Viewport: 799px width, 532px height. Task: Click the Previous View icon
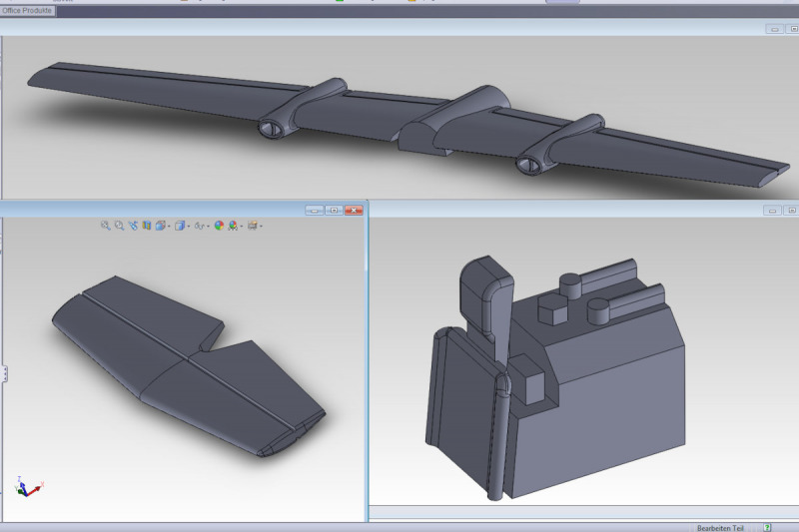coord(134,226)
